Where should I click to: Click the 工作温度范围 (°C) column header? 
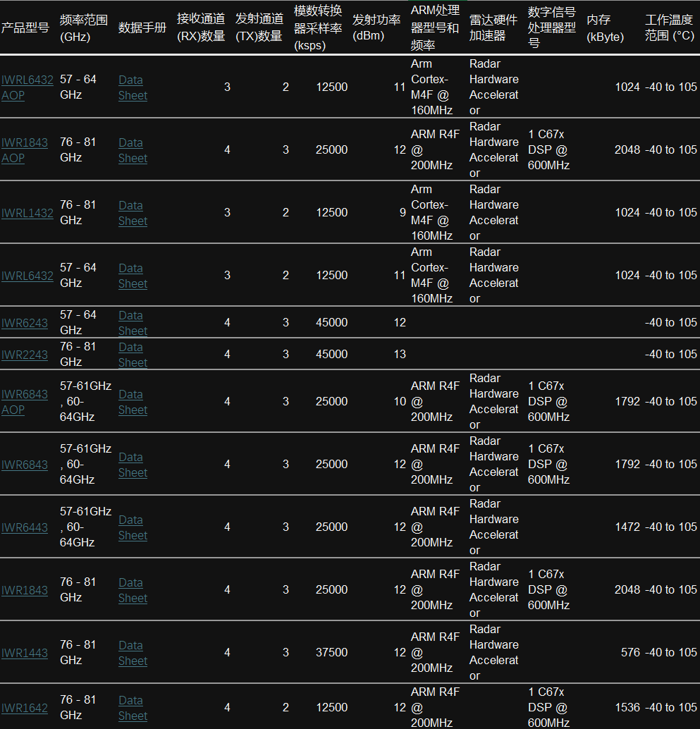669,27
